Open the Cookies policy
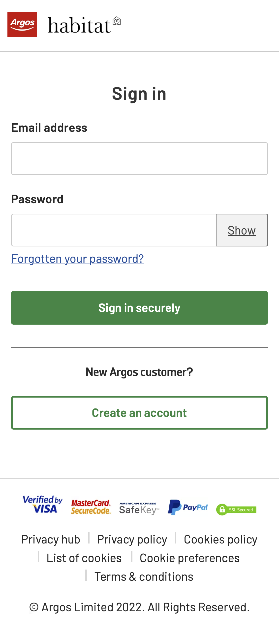Screen dimensions: 279x644 220,539
